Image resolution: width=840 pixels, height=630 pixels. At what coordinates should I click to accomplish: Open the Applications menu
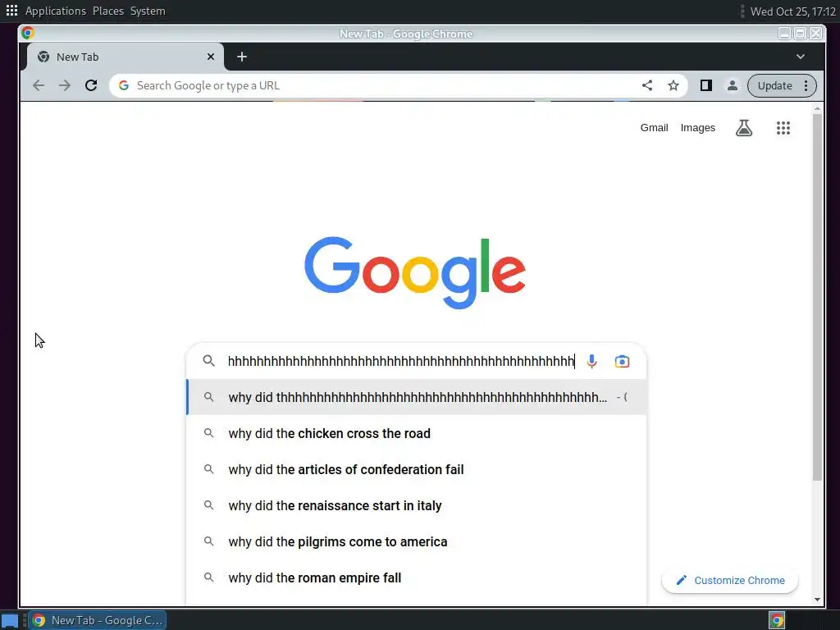pos(56,11)
